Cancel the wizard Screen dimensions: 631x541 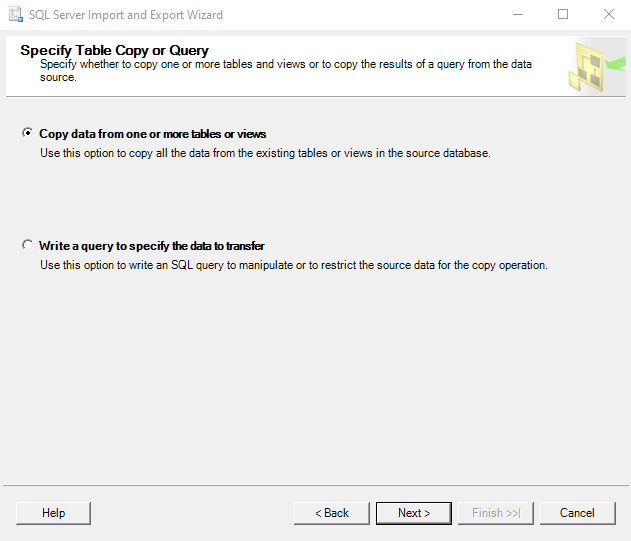point(577,513)
